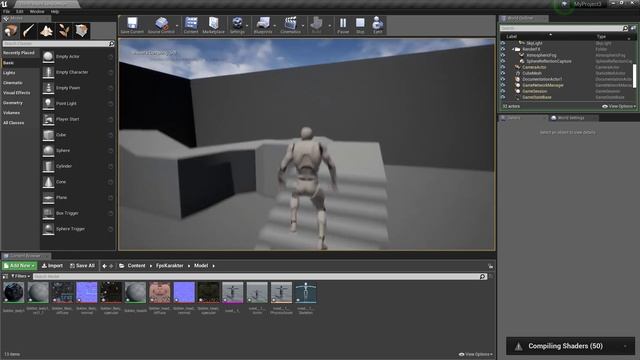Open Build options dropdown arrow
The height and width of the screenshot is (360, 640).
(x=330, y=26)
